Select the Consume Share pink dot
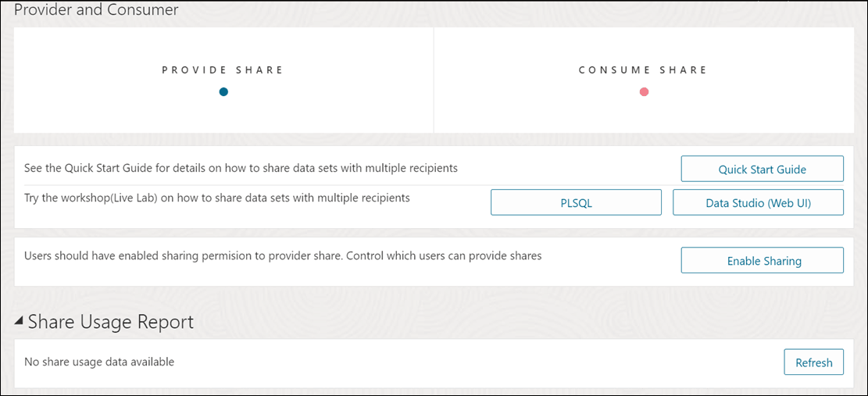 [x=644, y=92]
